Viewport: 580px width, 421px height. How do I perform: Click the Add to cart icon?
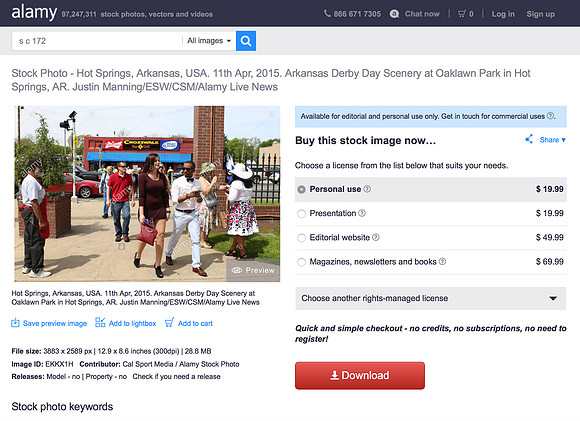point(169,323)
